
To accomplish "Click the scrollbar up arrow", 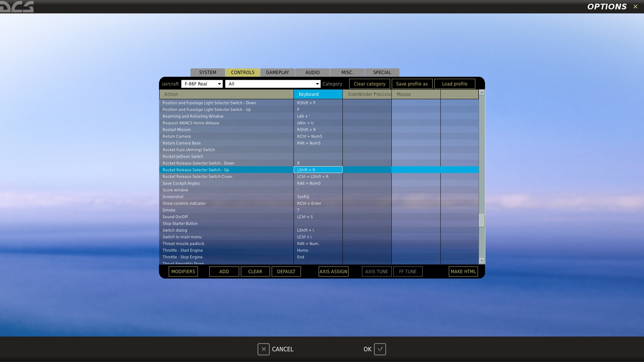I will point(482,92).
